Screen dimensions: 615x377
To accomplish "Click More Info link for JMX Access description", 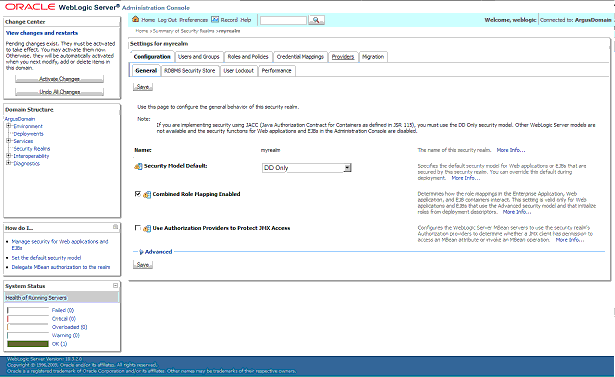I will click(570, 240).
